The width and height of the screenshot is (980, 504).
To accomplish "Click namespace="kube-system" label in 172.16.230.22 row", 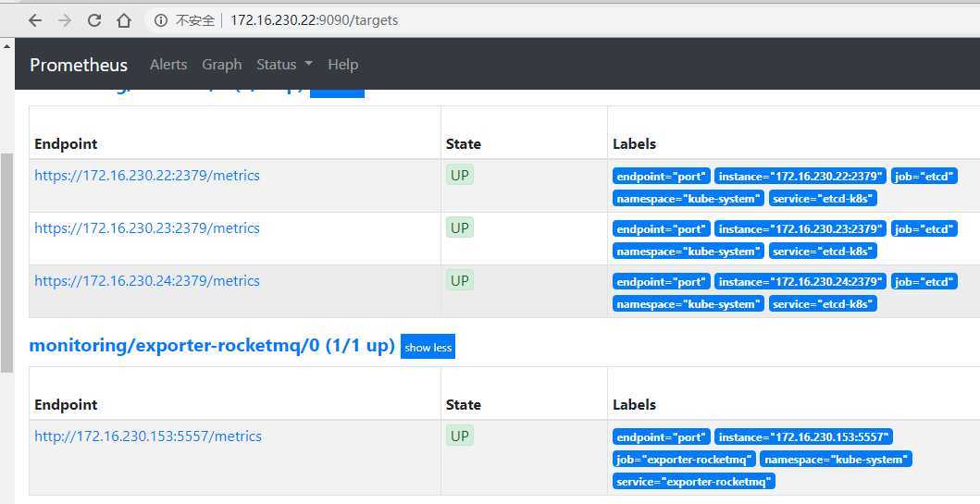I will pos(688,199).
